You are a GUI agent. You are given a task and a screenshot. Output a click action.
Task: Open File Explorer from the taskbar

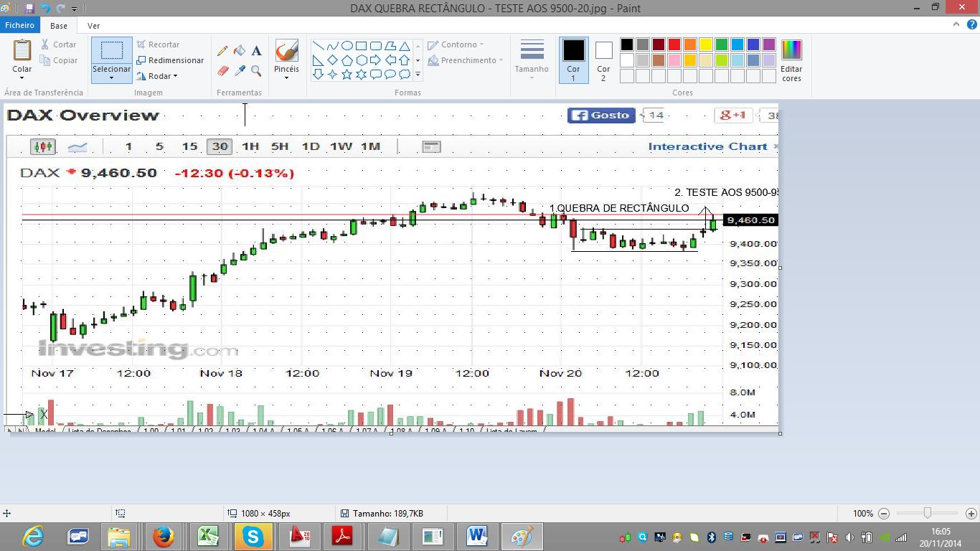click(119, 536)
